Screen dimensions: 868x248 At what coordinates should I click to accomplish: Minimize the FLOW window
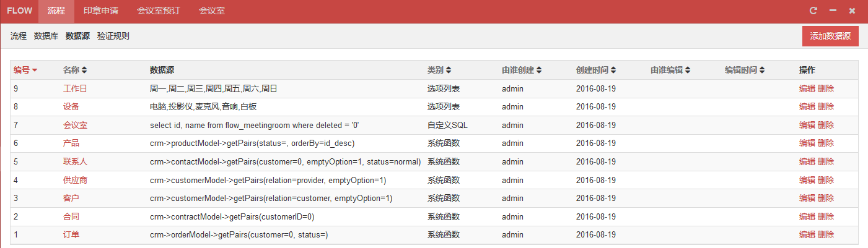pyautogui.click(x=833, y=11)
